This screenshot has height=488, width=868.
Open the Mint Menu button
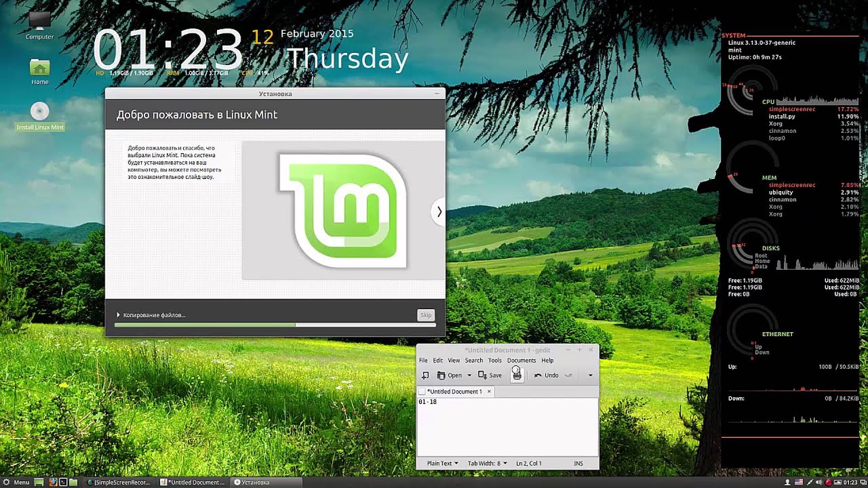[16, 483]
